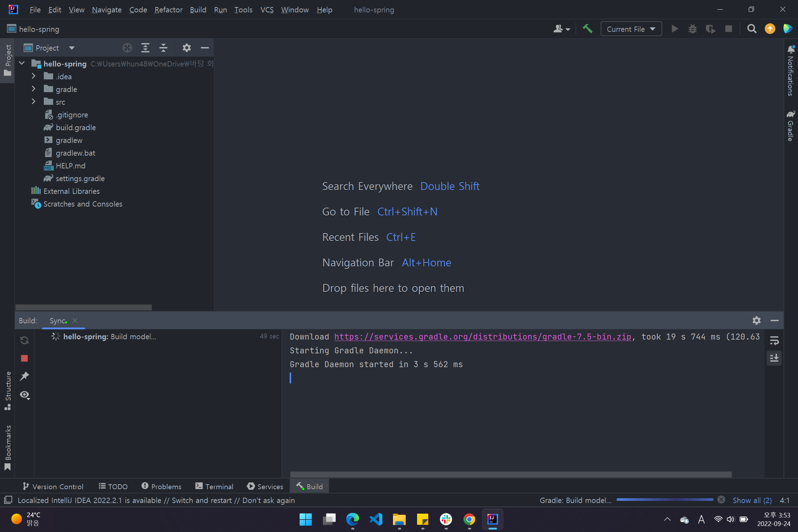Image resolution: width=798 pixels, height=532 pixels.
Task: Toggle soft-wrap in build output
Action: coord(774,341)
